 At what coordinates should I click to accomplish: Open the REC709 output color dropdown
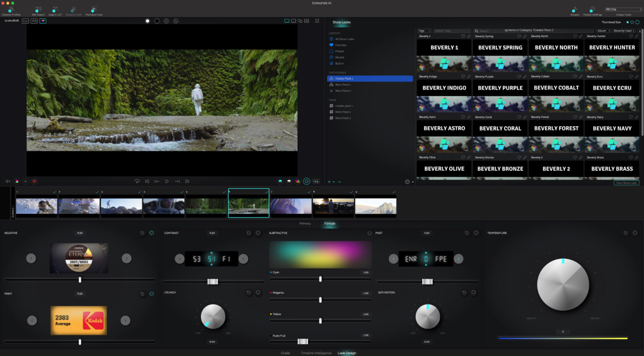[623, 9]
